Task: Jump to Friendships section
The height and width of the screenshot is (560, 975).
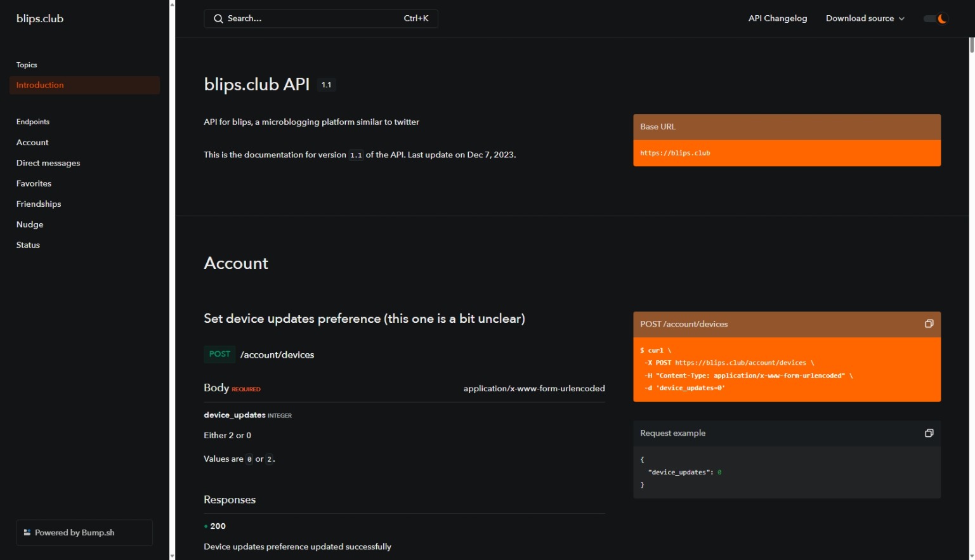Action: pyautogui.click(x=39, y=204)
